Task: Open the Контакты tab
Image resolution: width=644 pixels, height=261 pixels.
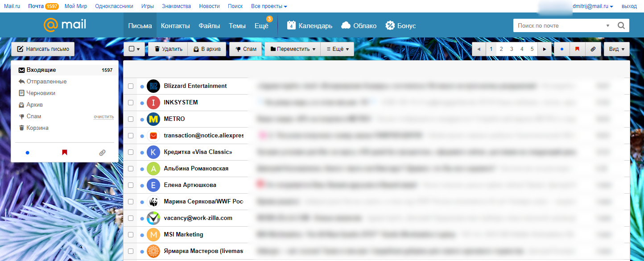Action: point(175,25)
